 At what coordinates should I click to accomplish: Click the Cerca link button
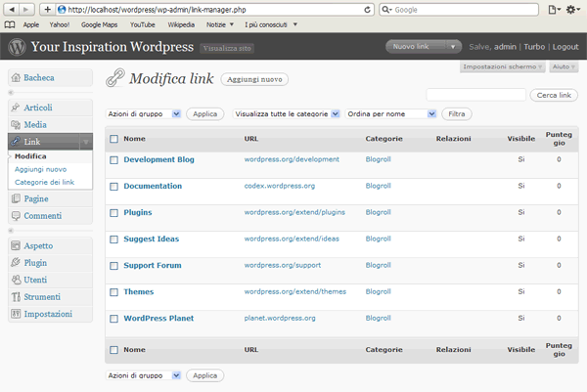554,95
